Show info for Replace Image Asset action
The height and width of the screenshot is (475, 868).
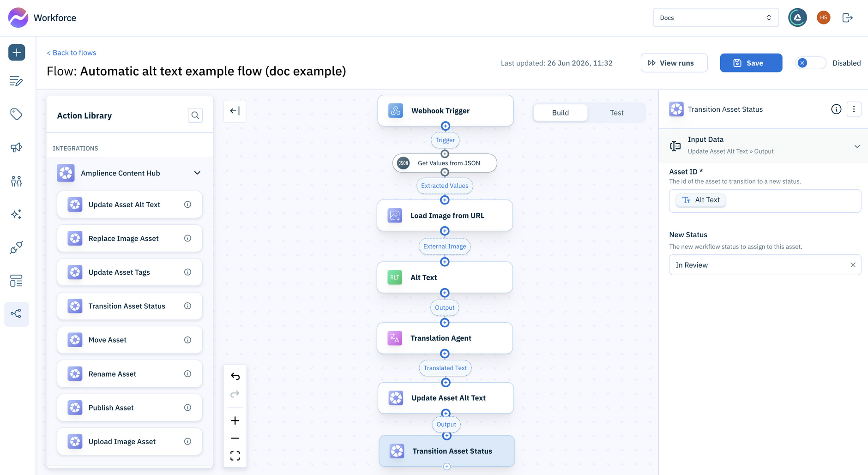pos(187,238)
